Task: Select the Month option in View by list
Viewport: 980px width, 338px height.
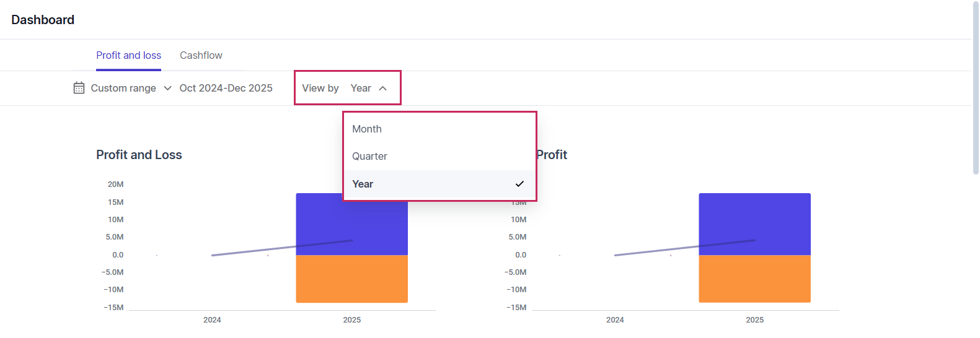Action: tap(367, 129)
